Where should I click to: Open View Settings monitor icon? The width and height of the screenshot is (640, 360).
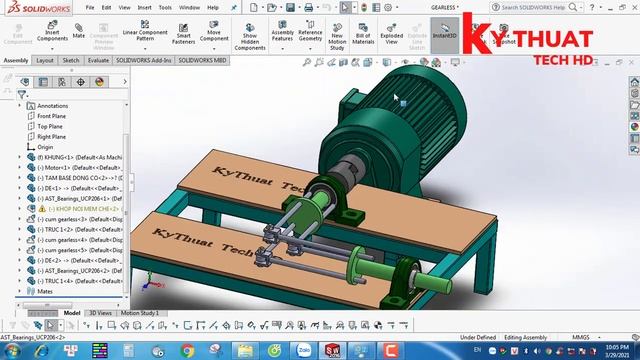point(455,62)
